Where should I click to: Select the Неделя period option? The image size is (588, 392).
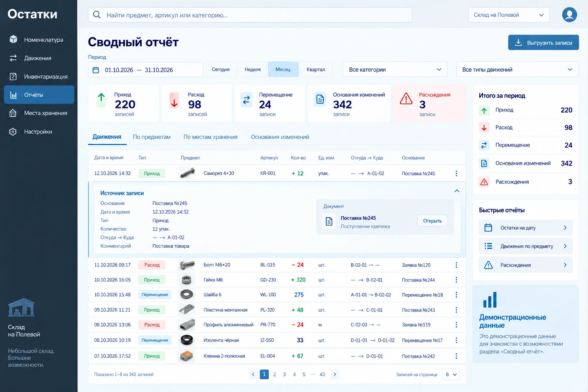tap(253, 70)
